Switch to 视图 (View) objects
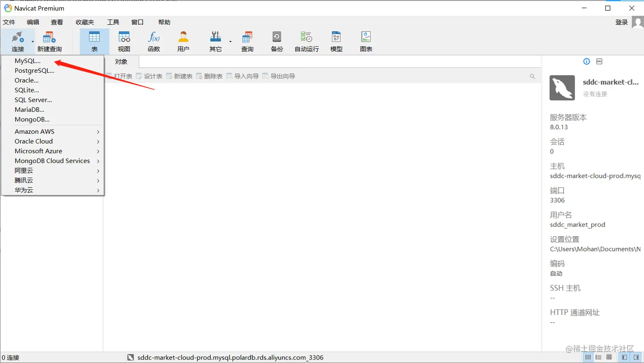This screenshot has height=363, width=644. [124, 41]
